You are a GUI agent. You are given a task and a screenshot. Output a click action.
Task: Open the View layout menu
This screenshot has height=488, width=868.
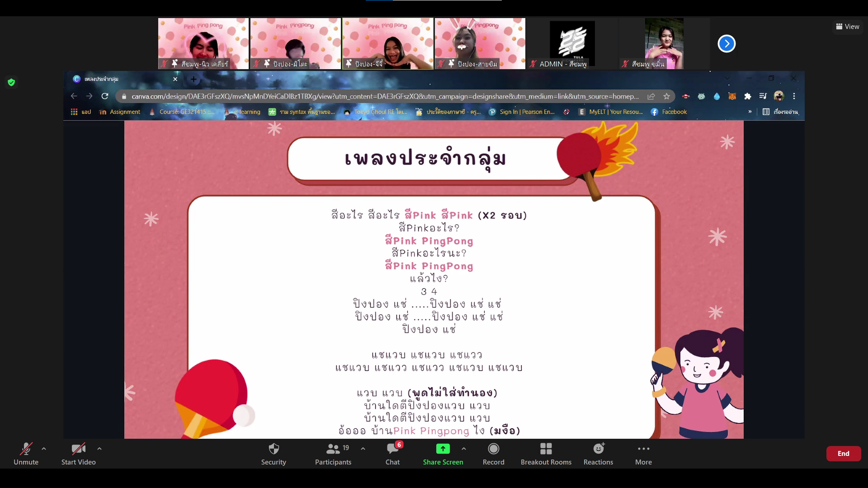[x=848, y=27]
